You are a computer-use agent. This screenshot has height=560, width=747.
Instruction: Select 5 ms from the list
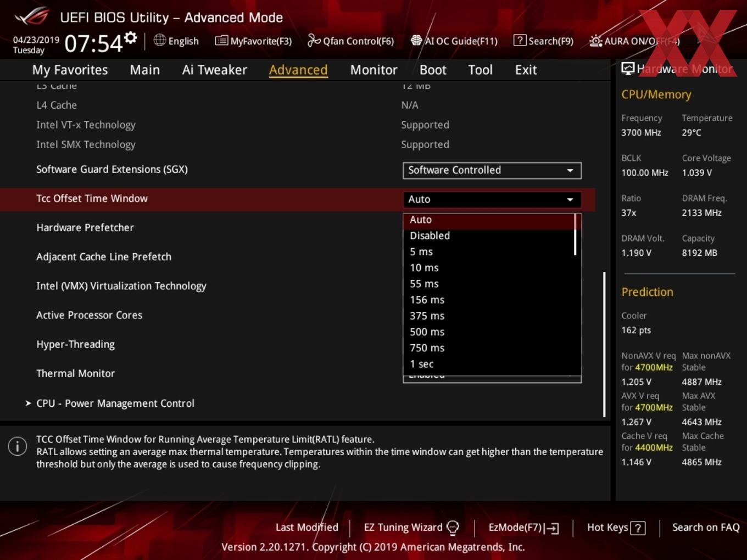coord(489,251)
